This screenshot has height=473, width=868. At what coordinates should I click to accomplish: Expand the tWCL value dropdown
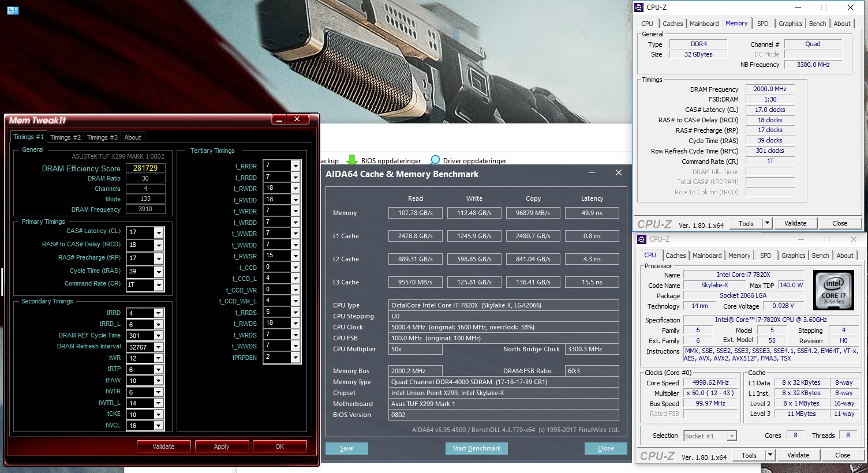[x=159, y=426]
